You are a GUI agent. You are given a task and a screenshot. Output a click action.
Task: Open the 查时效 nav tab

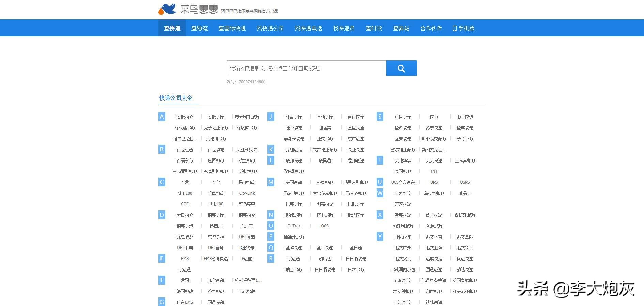(x=374, y=28)
